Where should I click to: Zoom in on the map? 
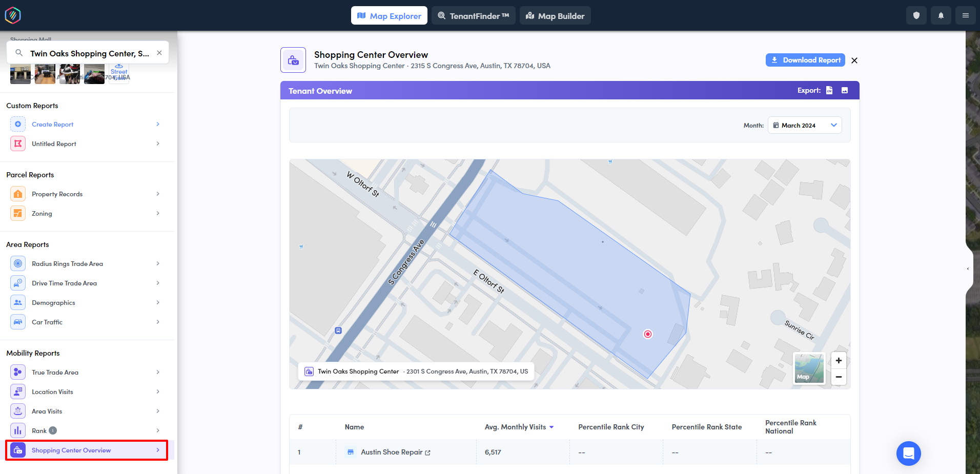839,360
